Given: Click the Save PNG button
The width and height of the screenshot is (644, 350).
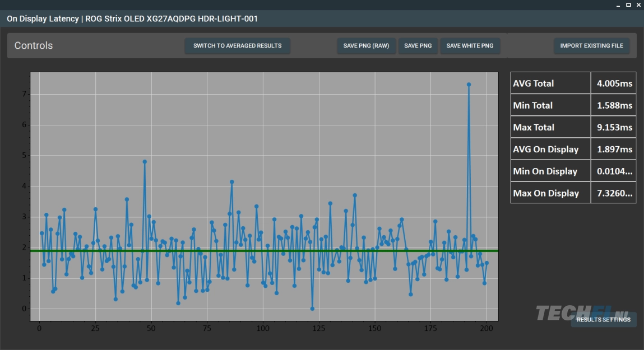Looking at the screenshot, I should click(418, 45).
